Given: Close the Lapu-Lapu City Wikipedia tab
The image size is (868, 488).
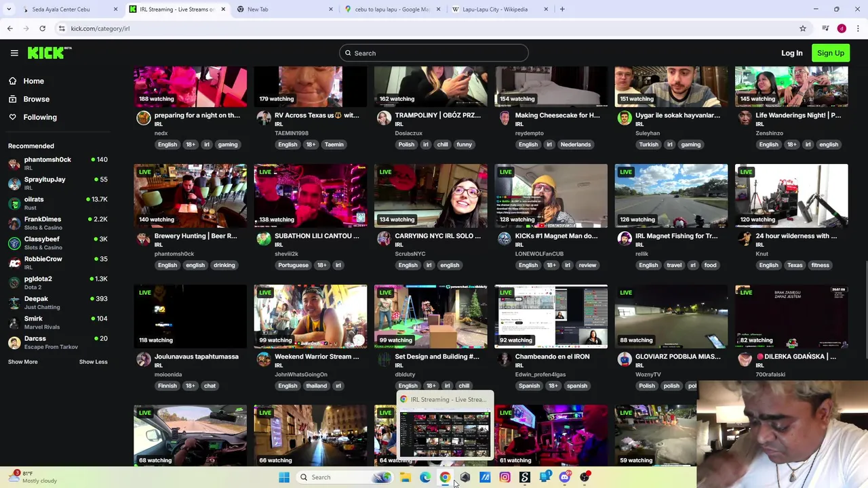Looking at the screenshot, I should [x=545, y=9].
